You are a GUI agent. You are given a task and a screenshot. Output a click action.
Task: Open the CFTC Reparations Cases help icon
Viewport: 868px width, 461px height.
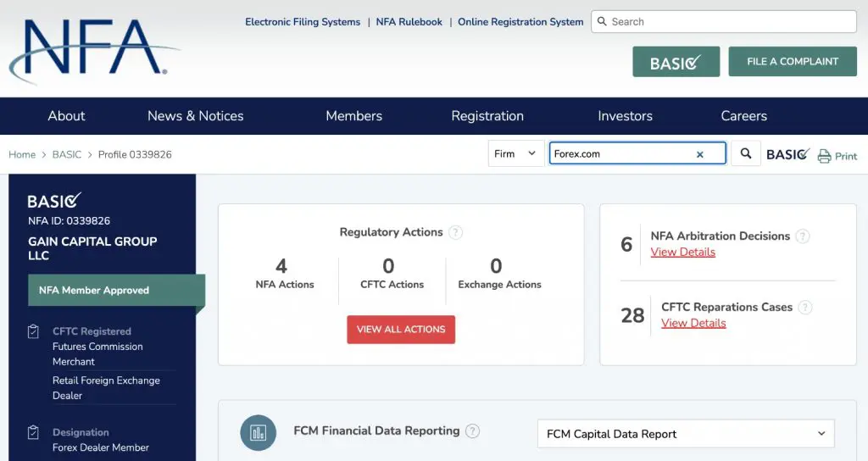[805, 307]
